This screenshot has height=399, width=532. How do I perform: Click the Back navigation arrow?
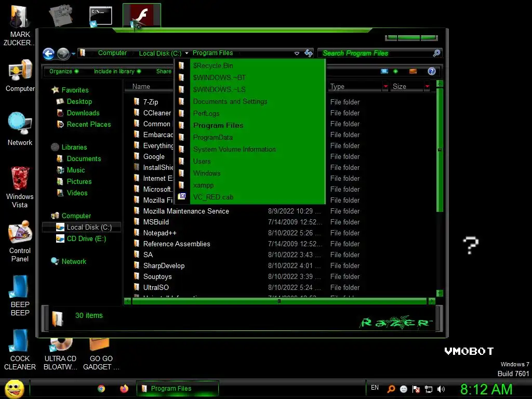[x=48, y=54]
